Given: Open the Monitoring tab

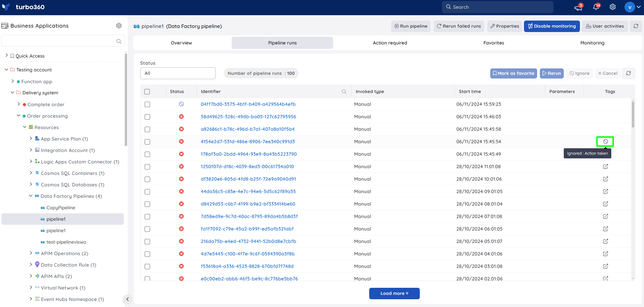Looking at the screenshot, I should pos(592,43).
